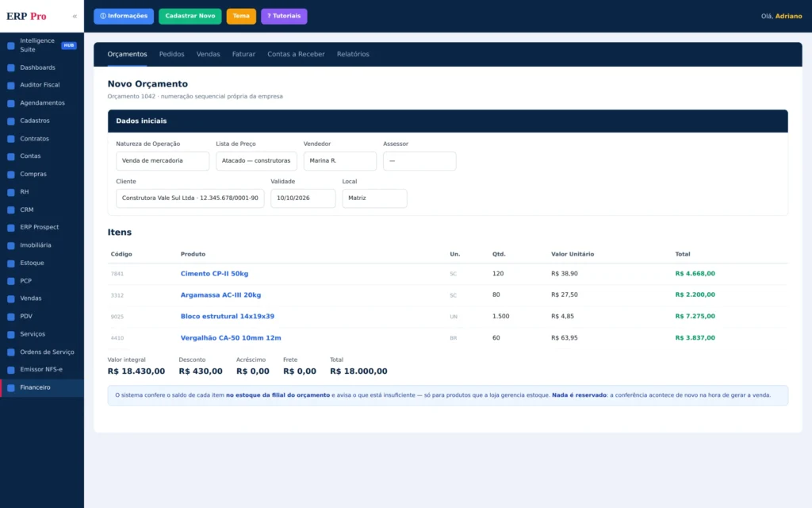Screen dimensions: 812x508
Task: Click the Cadastrar Novo button
Action: tap(190, 16)
